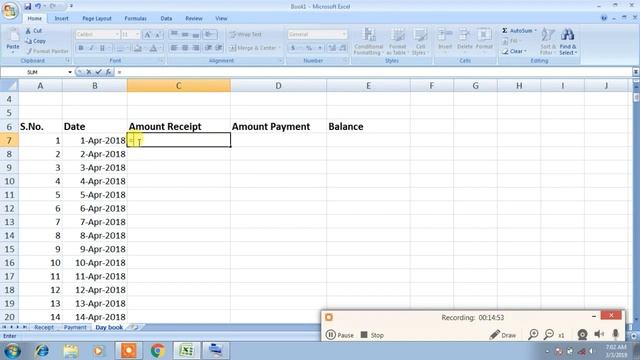The width and height of the screenshot is (640, 360).
Task: Open the font size dropdown
Action: coord(137,35)
